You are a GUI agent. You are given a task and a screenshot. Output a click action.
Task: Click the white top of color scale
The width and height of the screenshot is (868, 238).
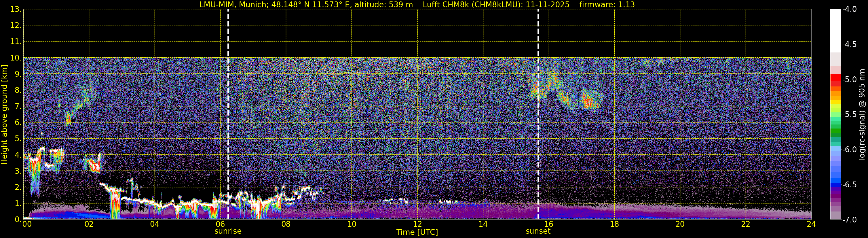click(x=836, y=31)
